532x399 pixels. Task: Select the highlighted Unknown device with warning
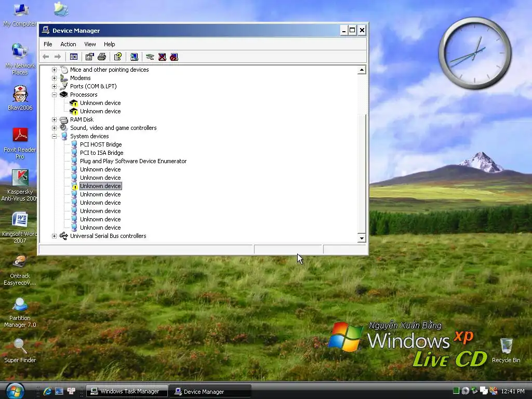point(100,186)
